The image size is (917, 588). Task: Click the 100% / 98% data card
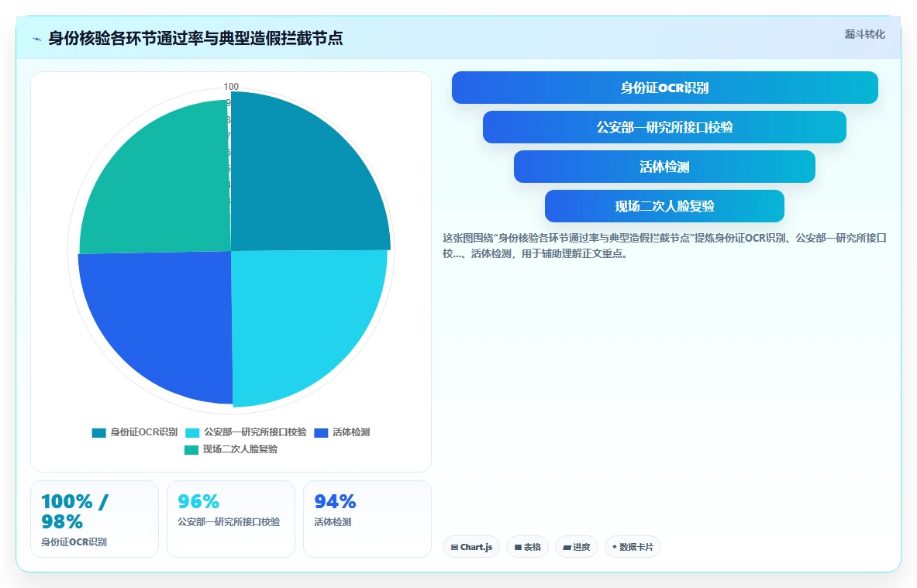click(94, 519)
